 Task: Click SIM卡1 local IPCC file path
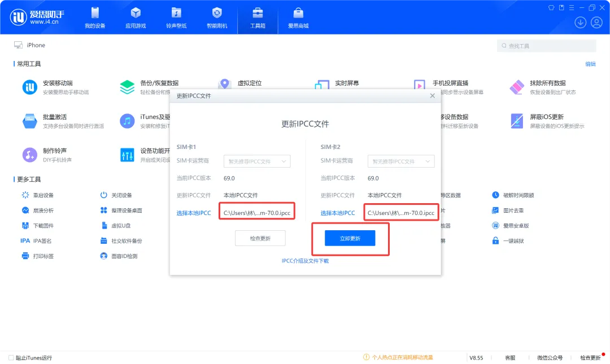257,213
